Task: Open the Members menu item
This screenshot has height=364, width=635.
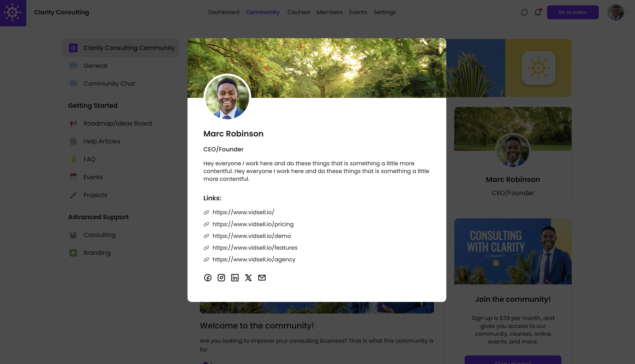Action: pos(329,12)
